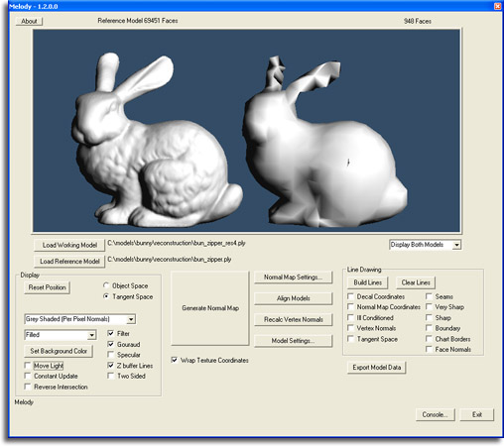This screenshot has height=446, width=504.
Task: Click the '948 Faces' label
Action: coord(418,21)
